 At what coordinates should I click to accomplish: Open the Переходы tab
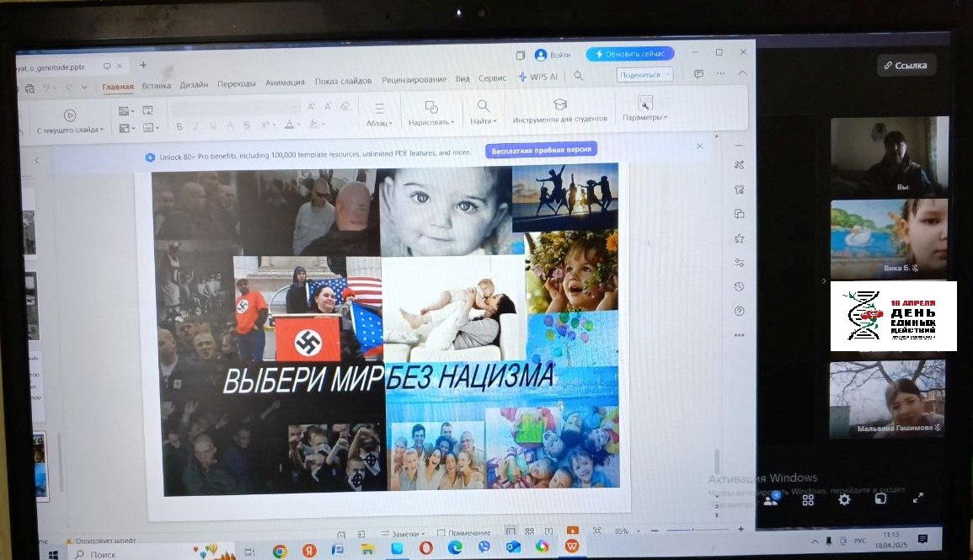[237, 83]
